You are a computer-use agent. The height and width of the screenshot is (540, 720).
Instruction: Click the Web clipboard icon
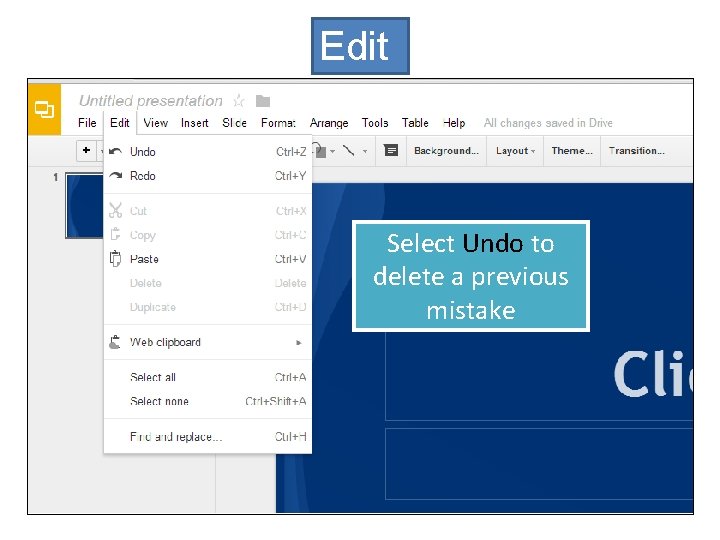point(115,342)
